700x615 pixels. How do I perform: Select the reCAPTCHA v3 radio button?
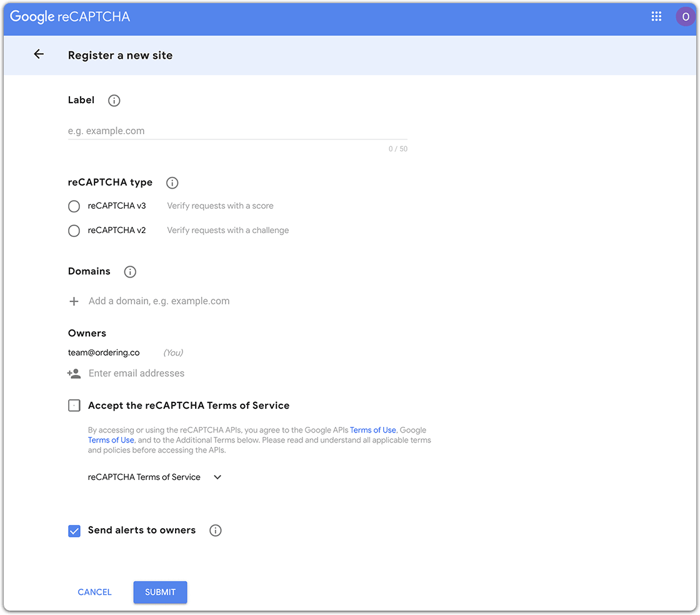pos(74,206)
